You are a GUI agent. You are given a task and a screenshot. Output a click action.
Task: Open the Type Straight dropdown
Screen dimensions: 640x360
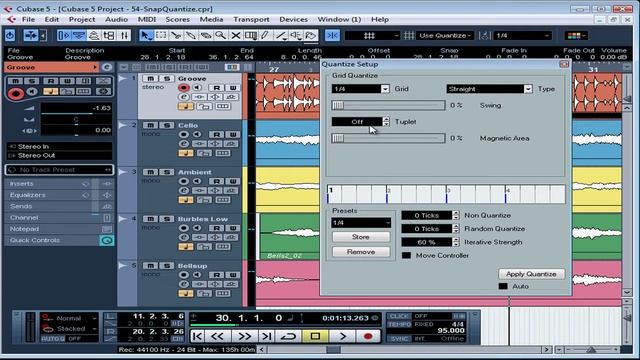(528, 89)
